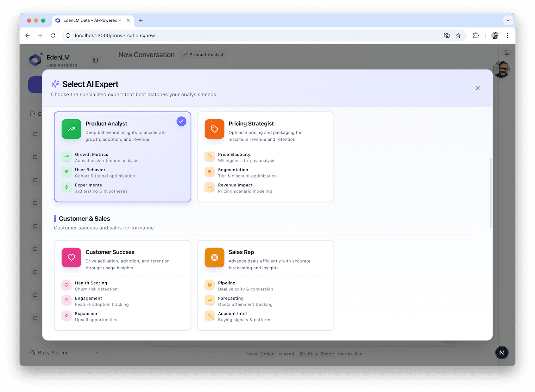
Task: Reload the page
Action: [x=53, y=36]
